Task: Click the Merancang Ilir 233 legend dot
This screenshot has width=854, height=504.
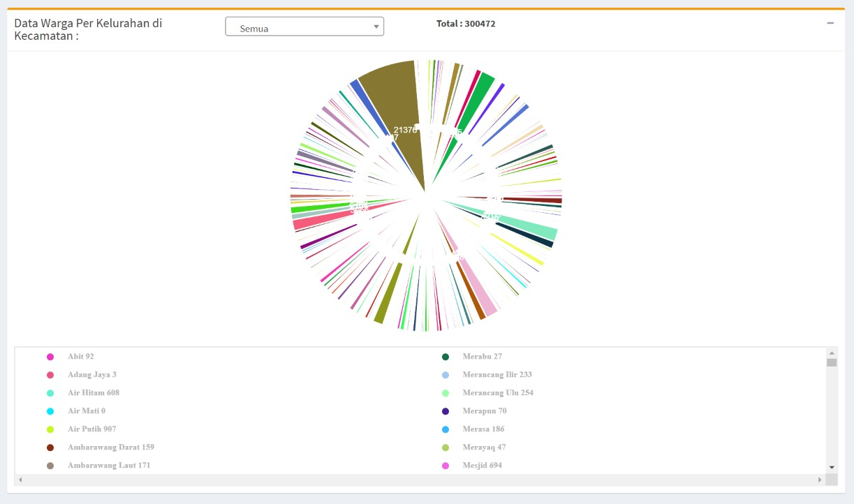Action: (446, 375)
